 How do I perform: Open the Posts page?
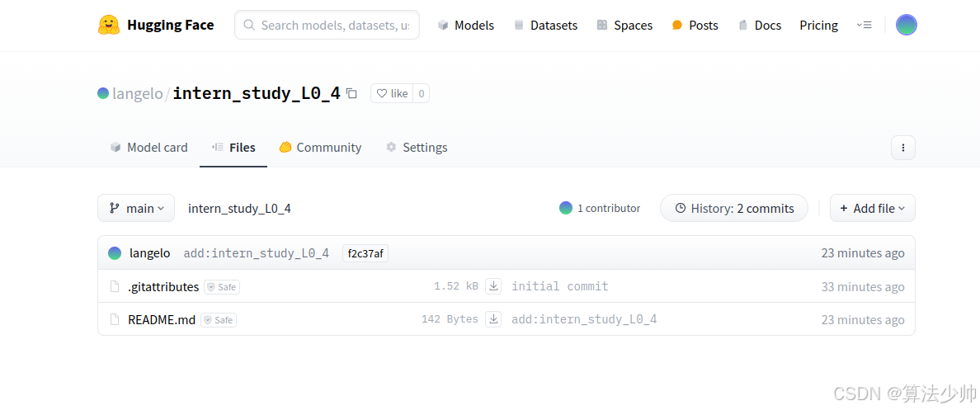tap(695, 25)
